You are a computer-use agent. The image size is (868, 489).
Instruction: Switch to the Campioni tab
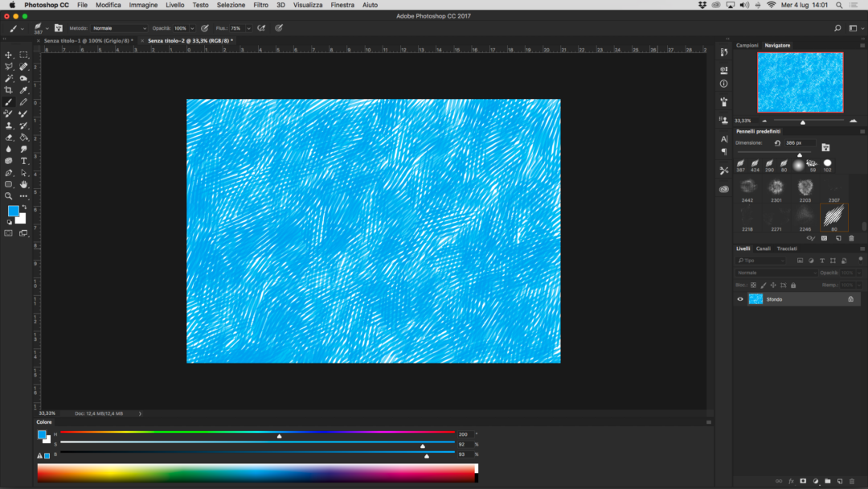pyautogui.click(x=747, y=45)
